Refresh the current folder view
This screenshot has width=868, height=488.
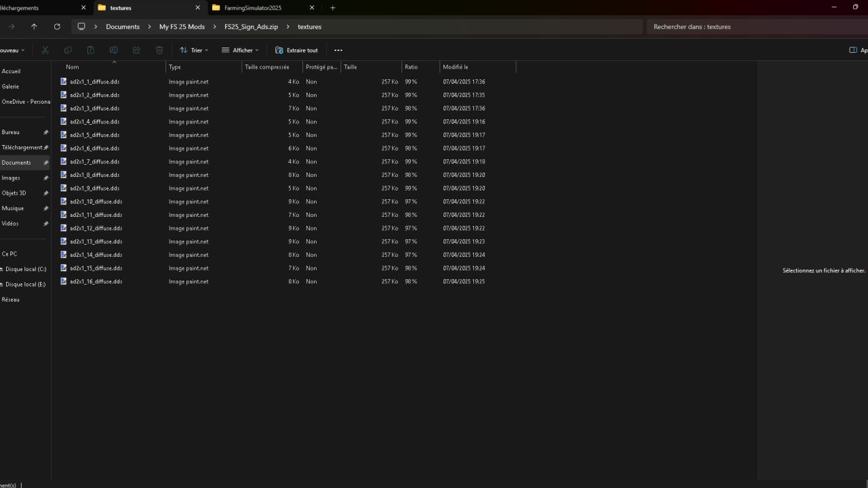57,26
